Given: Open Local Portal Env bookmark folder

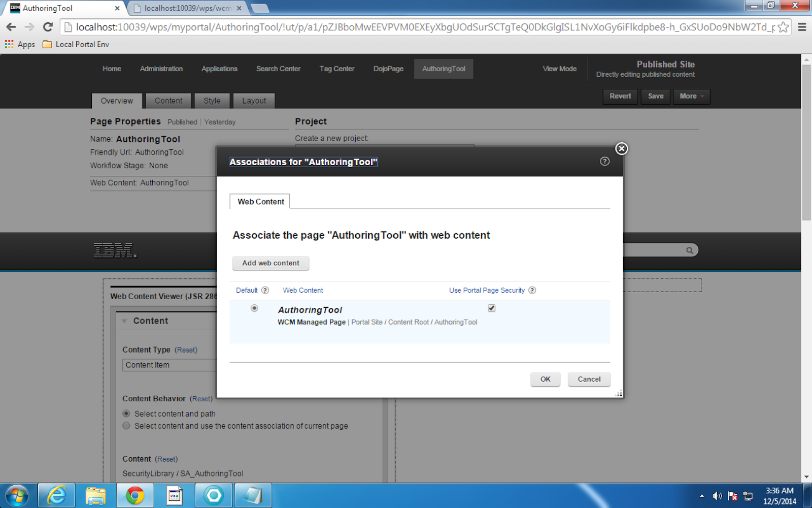Looking at the screenshot, I should 76,44.
